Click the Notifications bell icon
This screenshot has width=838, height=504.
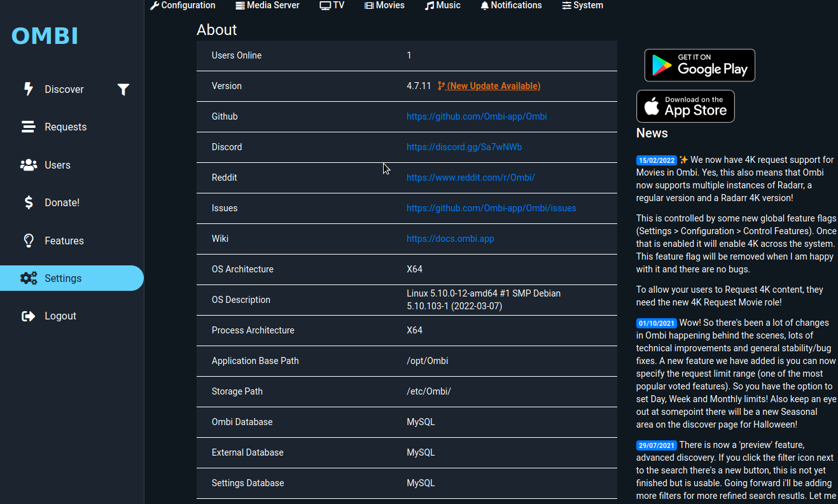(x=484, y=5)
